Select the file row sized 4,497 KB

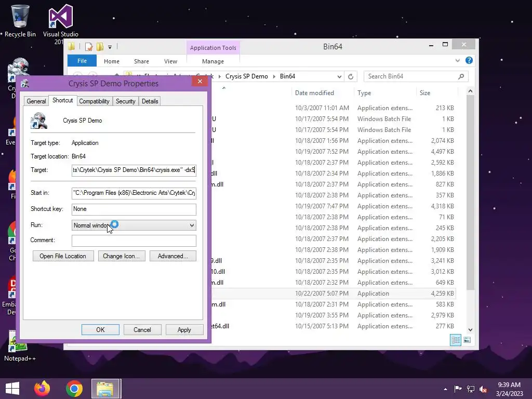[334, 152]
